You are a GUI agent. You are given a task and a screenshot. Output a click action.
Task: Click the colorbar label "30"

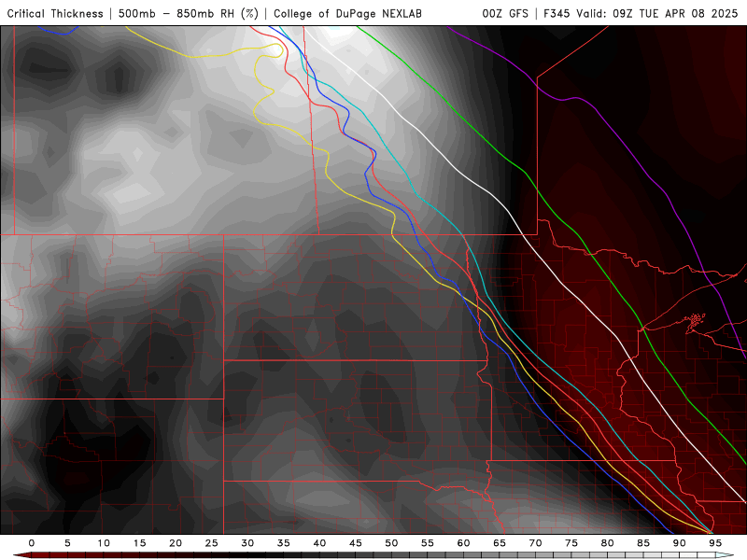tap(247, 543)
